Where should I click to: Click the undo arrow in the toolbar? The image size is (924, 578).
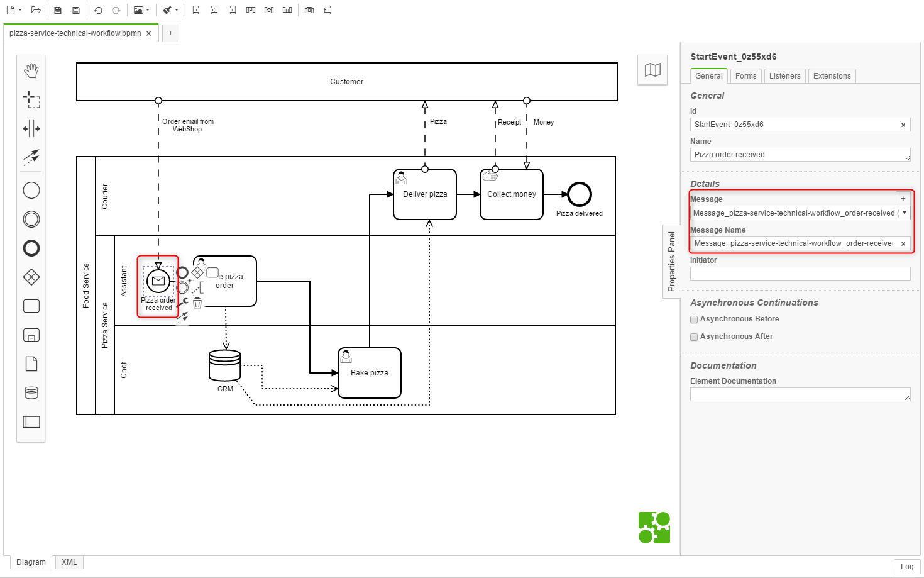pyautogui.click(x=98, y=10)
